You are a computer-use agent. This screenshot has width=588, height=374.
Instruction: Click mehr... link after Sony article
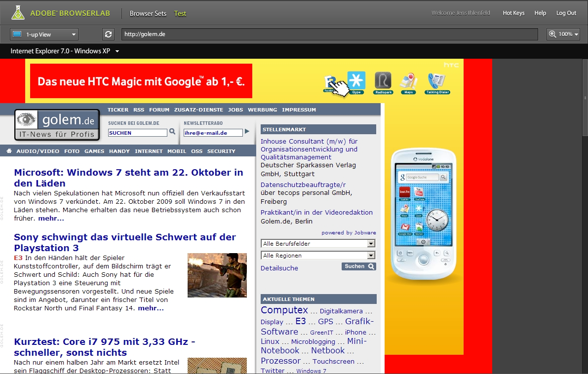tap(151, 308)
